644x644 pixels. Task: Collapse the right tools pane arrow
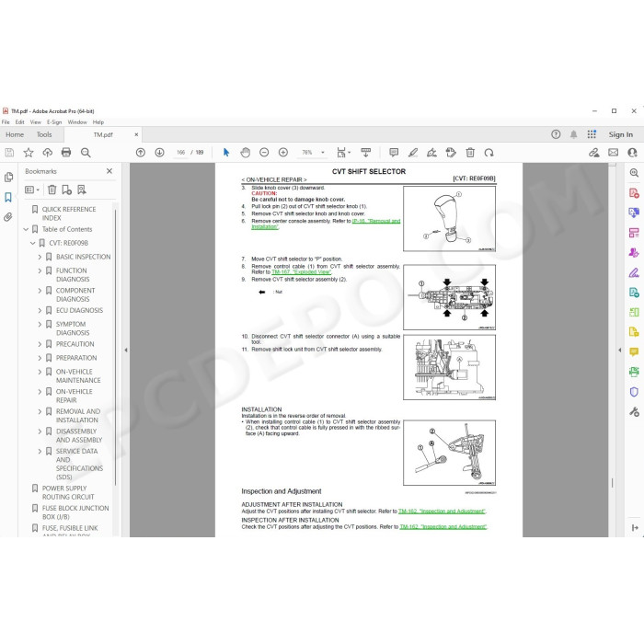click(620, 351)
